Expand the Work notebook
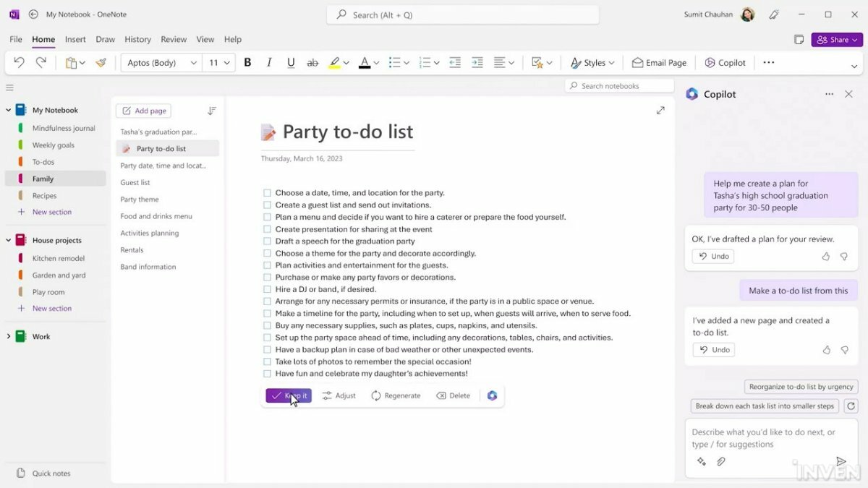Image resolution: width=868 pixels, height=488 pixels. point(9,337)
